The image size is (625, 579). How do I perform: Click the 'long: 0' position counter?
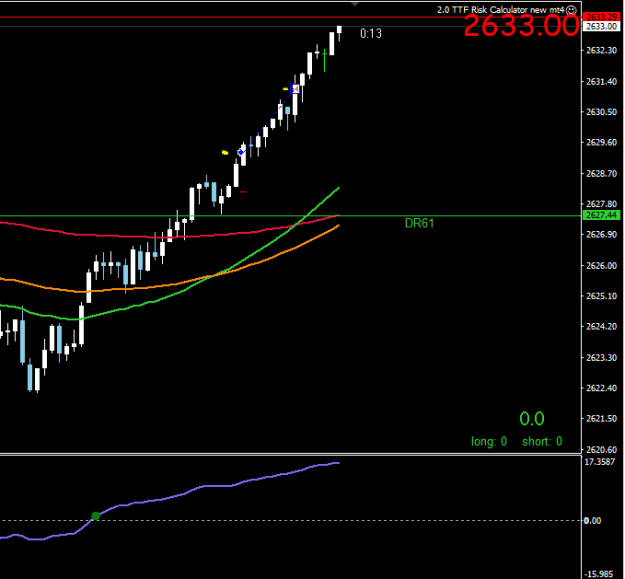(489, 442)
